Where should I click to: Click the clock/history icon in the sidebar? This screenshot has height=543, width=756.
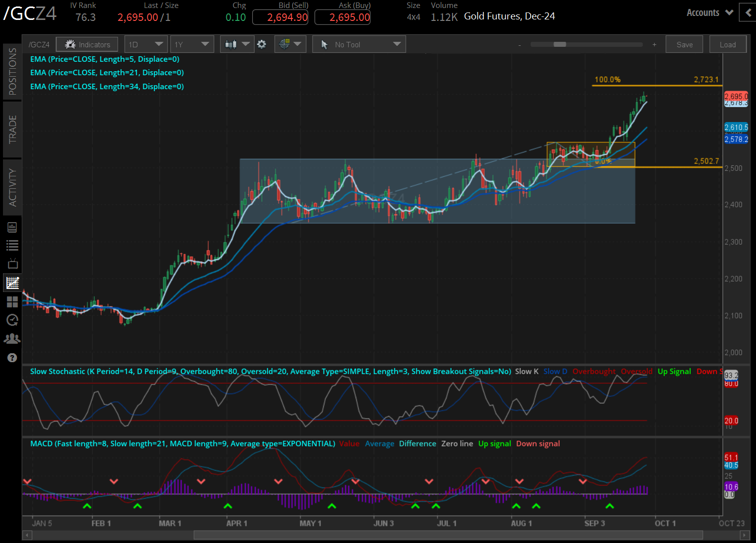click(12, 320)
